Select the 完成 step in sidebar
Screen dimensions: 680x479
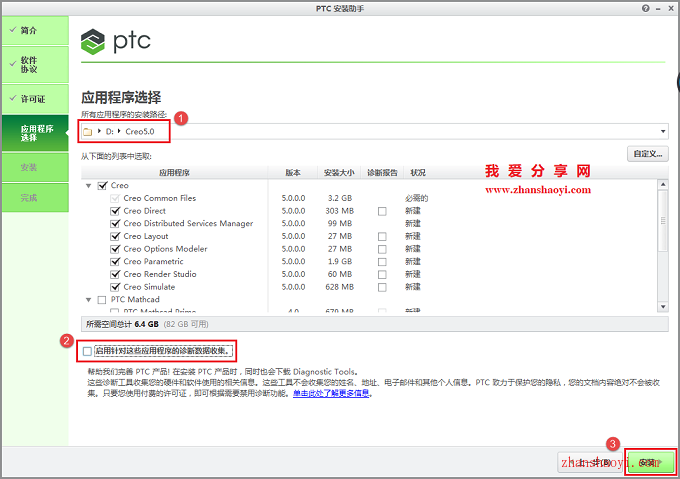pyautogui.click(x=35, y=198)
